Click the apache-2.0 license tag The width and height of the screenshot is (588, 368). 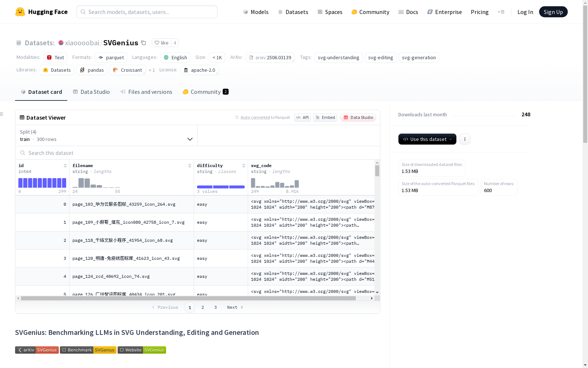200,70
